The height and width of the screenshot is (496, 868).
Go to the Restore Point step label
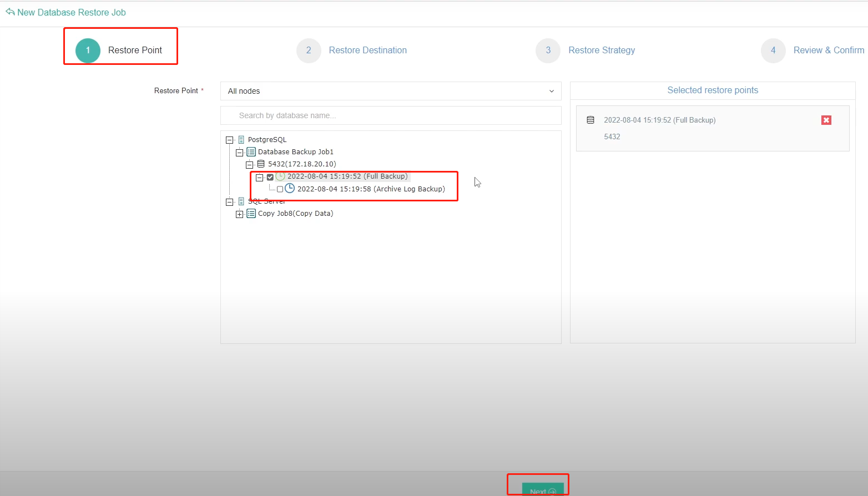[135, 50]
